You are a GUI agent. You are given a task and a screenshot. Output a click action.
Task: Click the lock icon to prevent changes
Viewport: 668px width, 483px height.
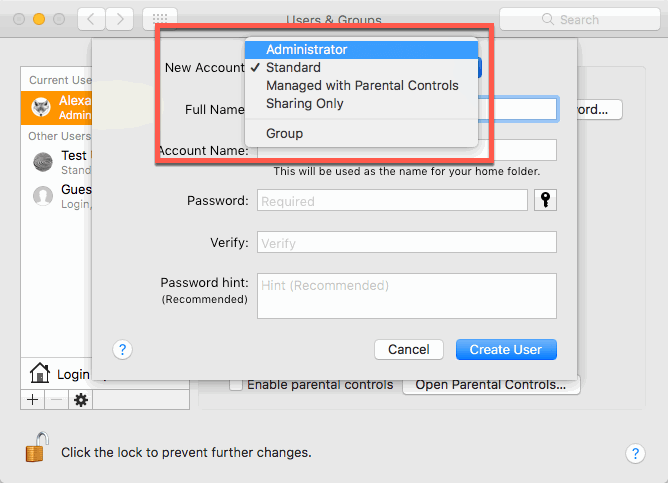coord(37,447)
